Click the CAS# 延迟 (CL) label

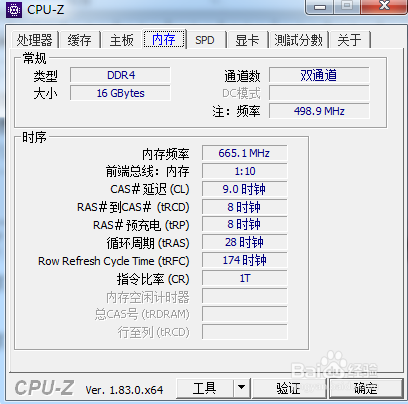coord(150,189)
